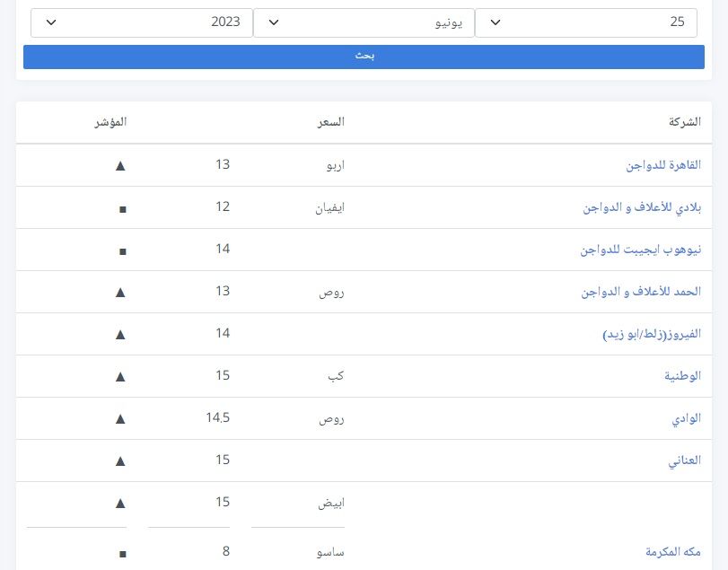Click the square stability indicator for بلادي للأعلاف و الدواجن
Screen dimensions: 728x570
coord(121,206)
